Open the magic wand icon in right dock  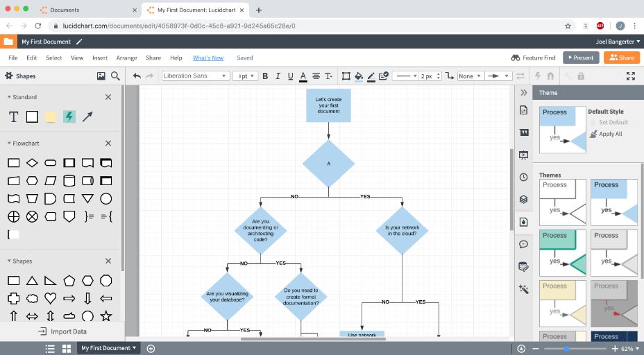coord(524,289)
